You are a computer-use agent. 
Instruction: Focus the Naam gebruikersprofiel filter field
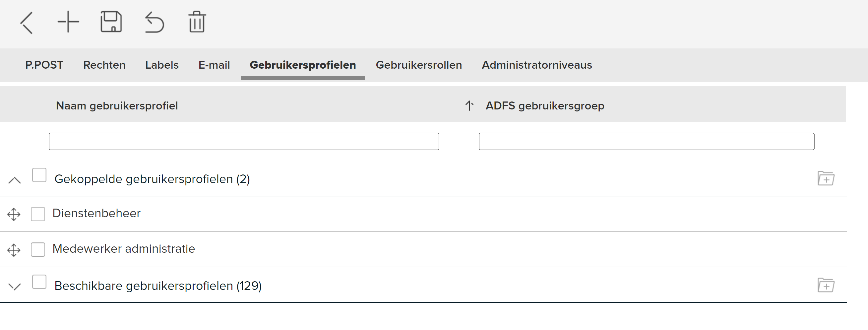tap(244, 141)
